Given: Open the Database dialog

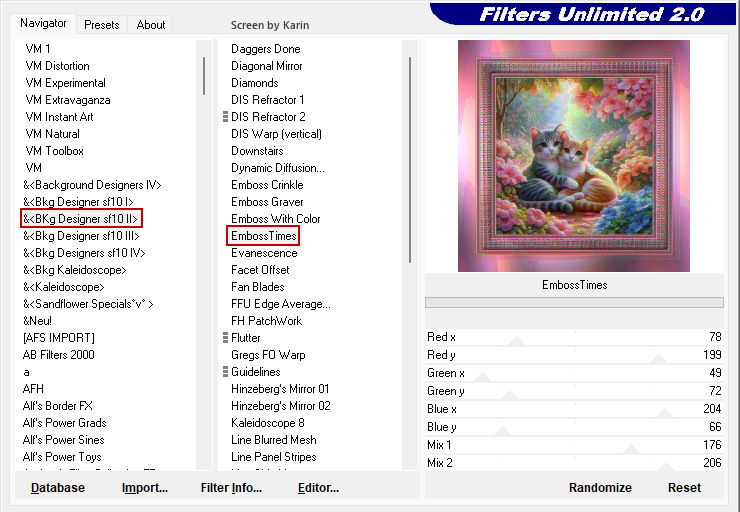Looking at the screenshot, I should click(58, 488).
